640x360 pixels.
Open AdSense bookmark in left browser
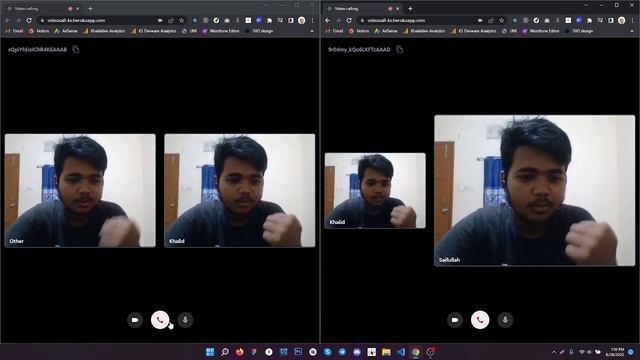pyautogui.click(x=66, y=31)
